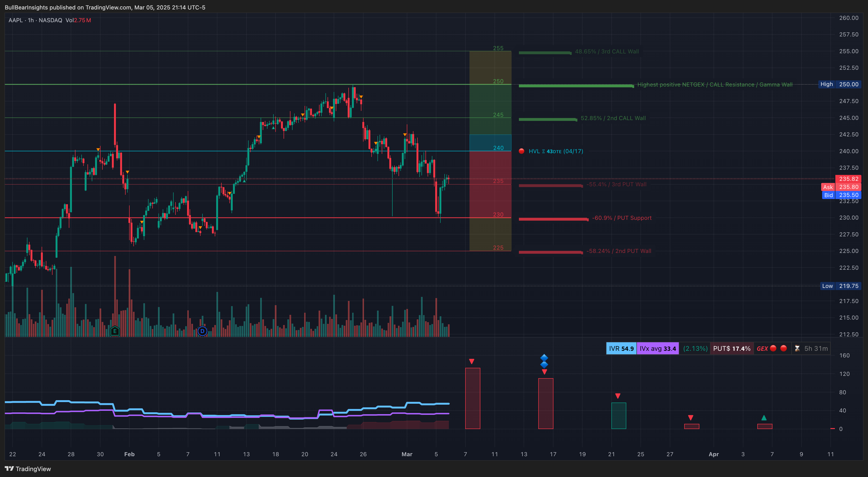Viewport: 868px width, 477px height.
Task: Click the first red GEX indicator dot
Action: click(x=773, y=348)
